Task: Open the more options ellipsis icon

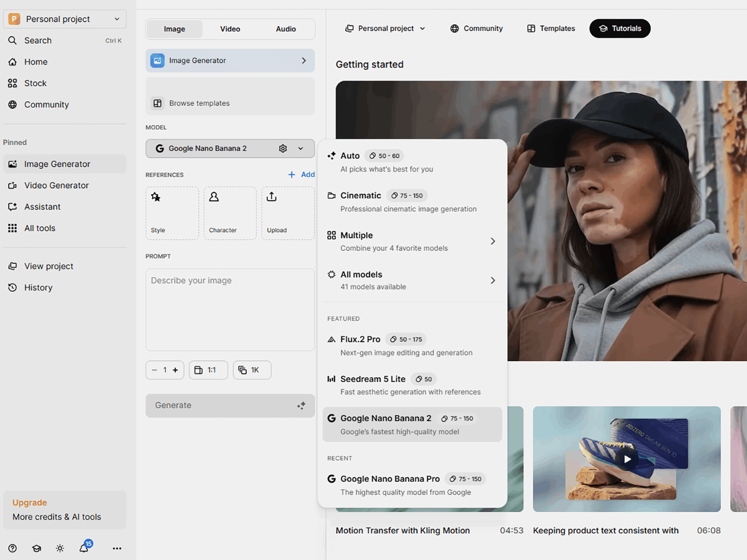Action: click(x=117, y=548)
